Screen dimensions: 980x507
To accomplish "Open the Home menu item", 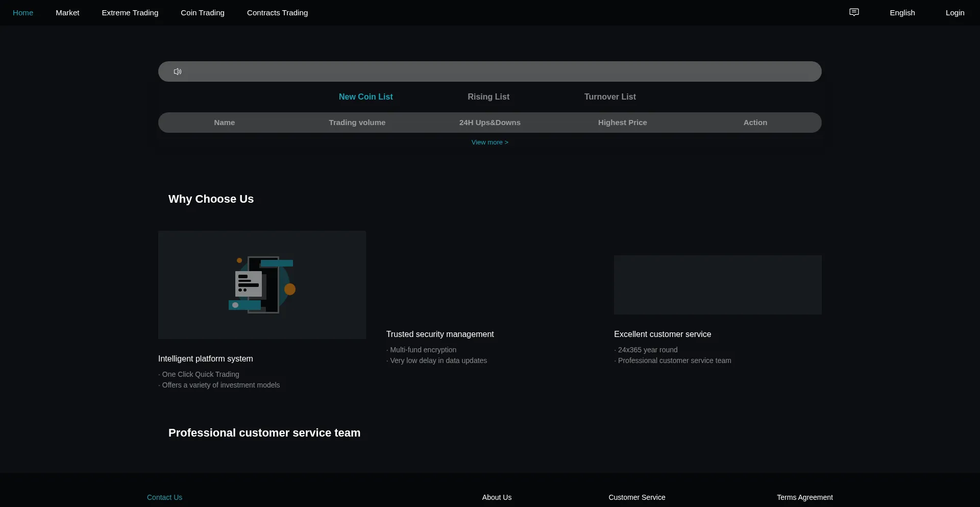I will point(23,13).
